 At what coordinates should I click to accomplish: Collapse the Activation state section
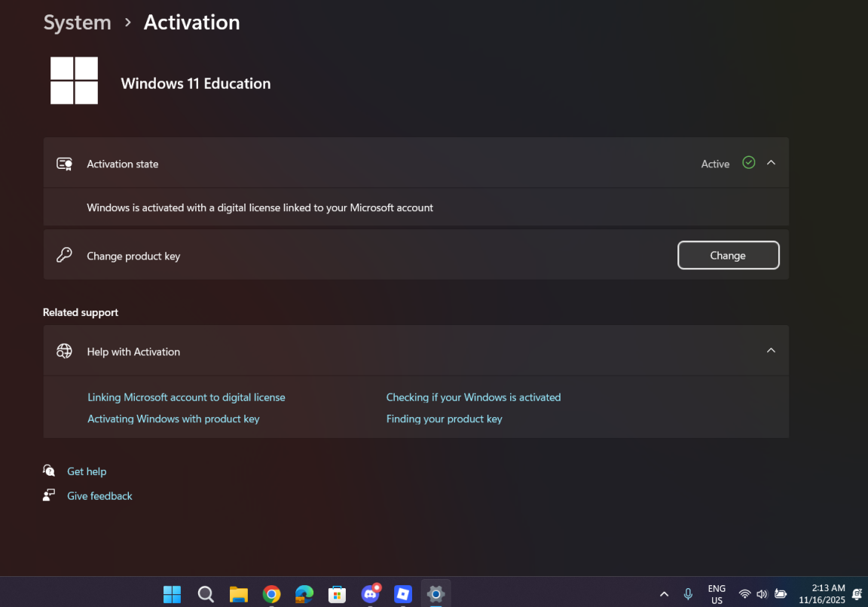[x=771, y=163]
